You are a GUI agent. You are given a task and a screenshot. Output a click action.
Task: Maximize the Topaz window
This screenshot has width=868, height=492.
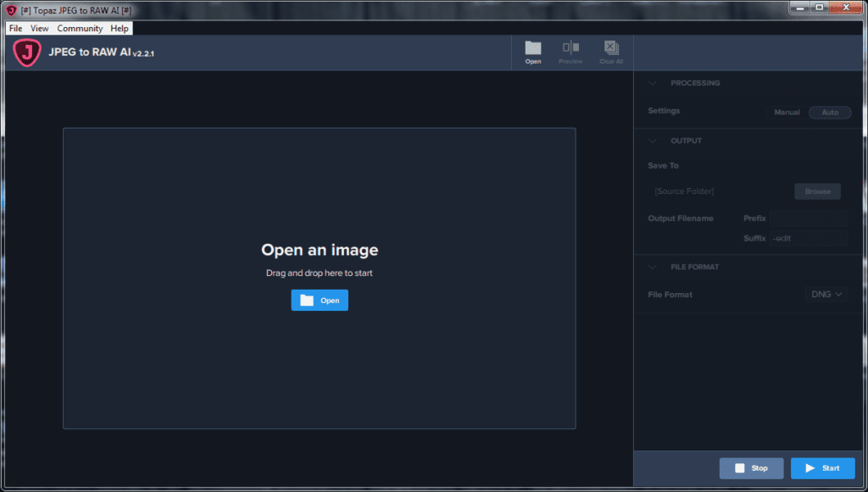820,8
